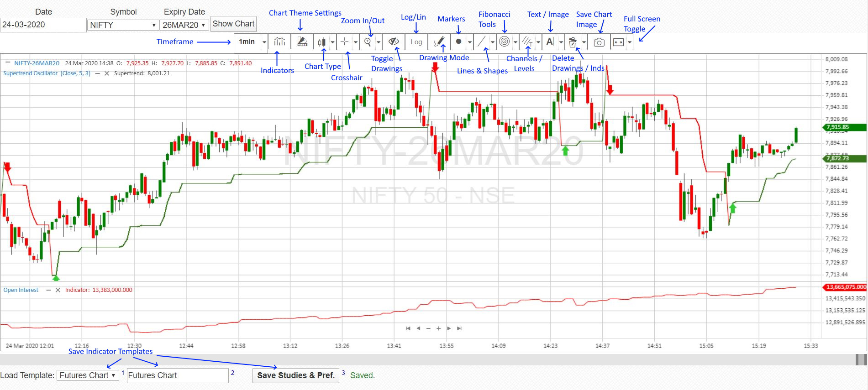Zoom out with the minus navigation button
The width and height of the screenshot is (868, 390).
[428, 328]
